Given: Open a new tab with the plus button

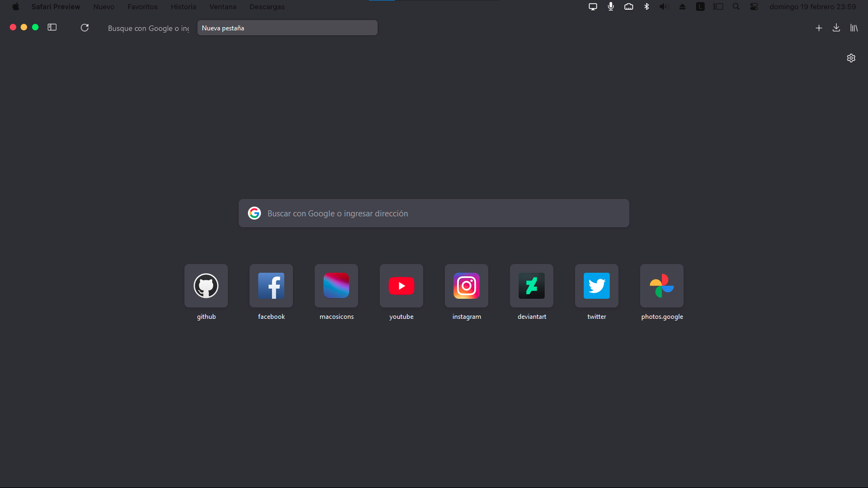Looking at the screenshot, I should (x=819, y=28).
